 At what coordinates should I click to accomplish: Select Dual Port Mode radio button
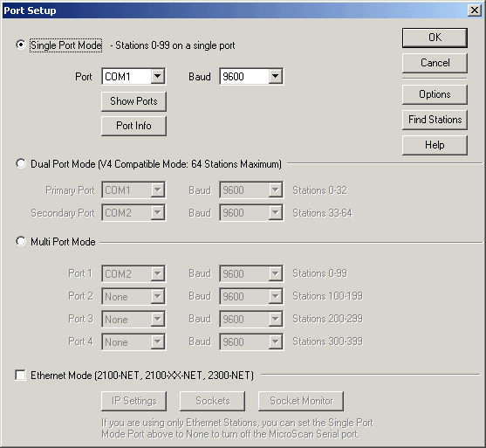(x=21, y=163)
